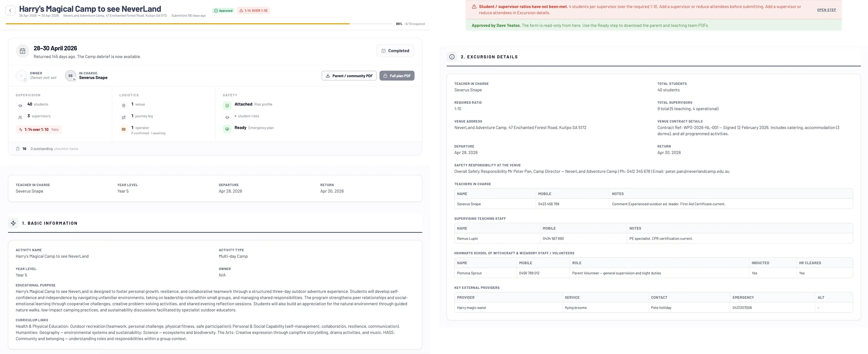Viewport: 868px width, 354px height.
Task: Click '0 outstanding checklist items' text
Action: tap(54, 149)
